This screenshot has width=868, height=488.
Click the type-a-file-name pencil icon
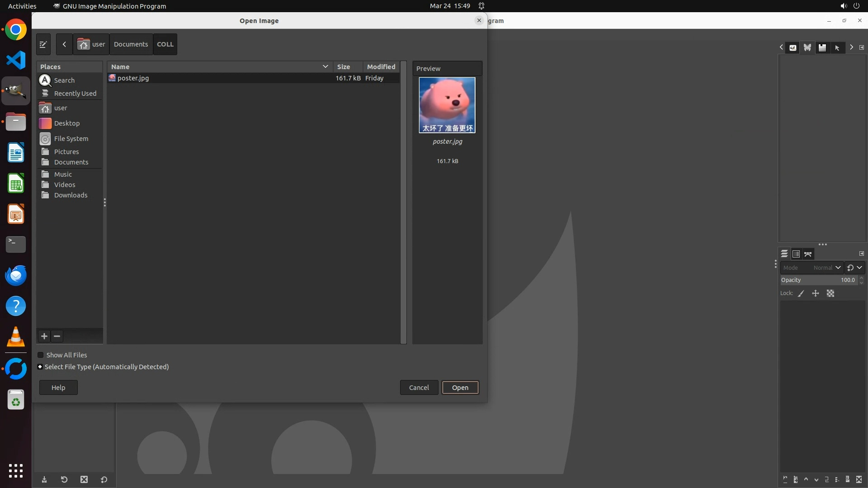[x=43, y=44]
